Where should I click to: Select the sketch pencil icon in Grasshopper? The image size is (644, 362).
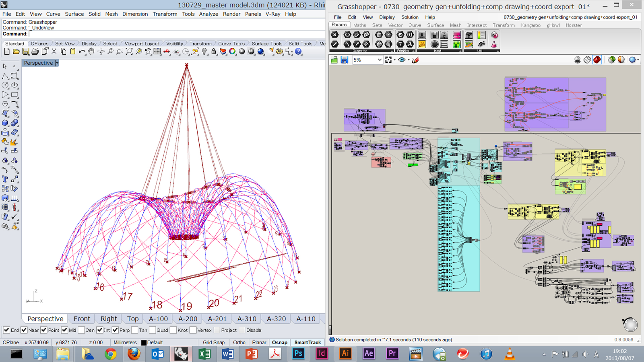[x=415, y=60]
